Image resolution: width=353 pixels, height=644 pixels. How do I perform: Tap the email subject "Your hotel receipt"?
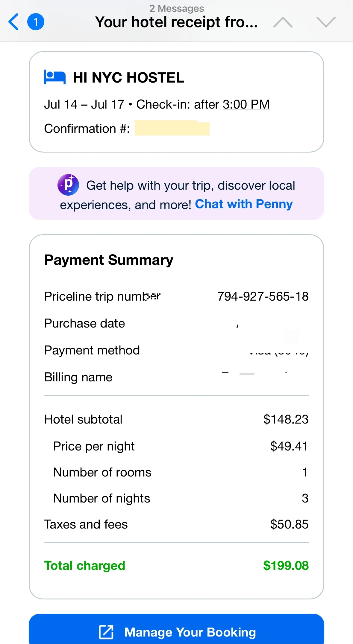(x=176, y=22)
